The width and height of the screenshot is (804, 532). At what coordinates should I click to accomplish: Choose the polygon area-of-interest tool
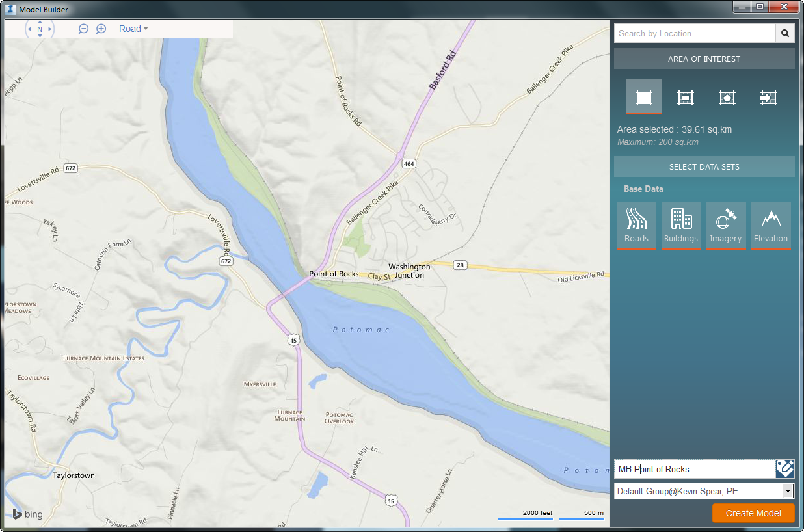(x=727, y=96)
